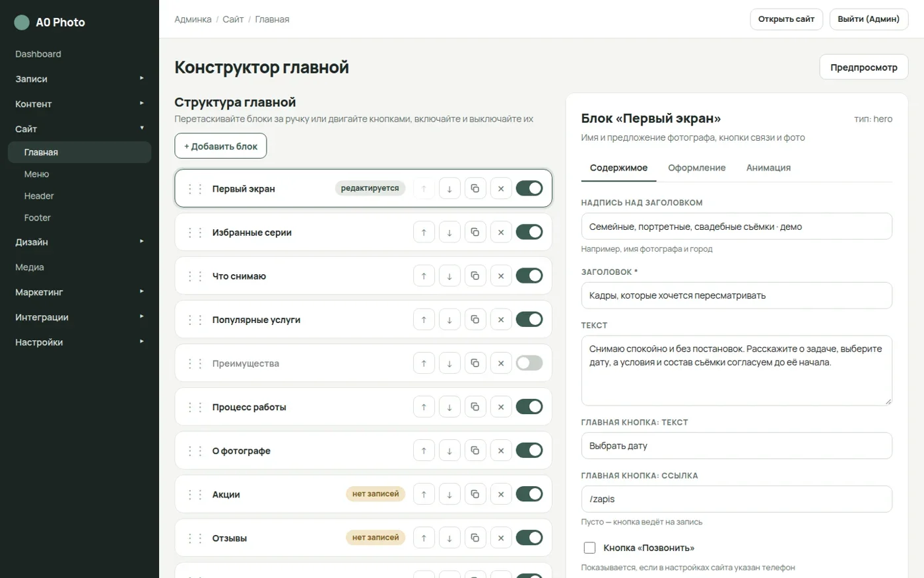Enable the Преимущества block

pos(529,363)
